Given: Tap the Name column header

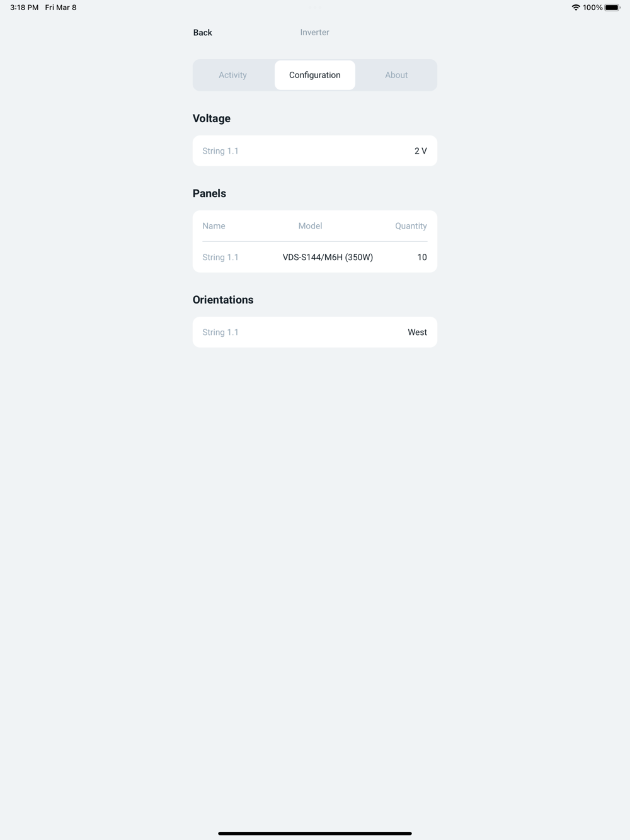Looking at the screenshot, I should tap(214, 226).
